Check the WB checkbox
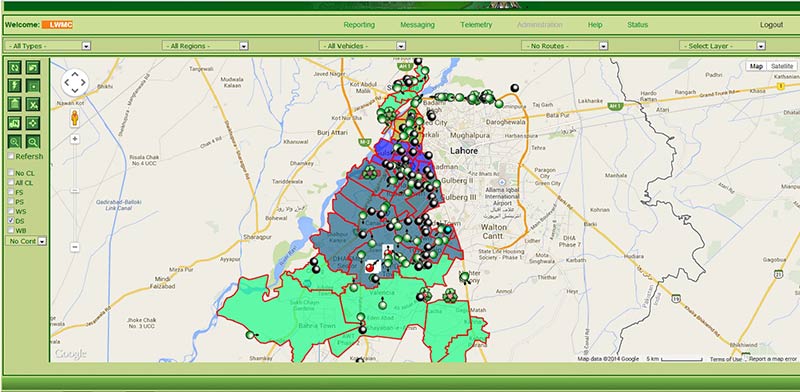The image size is (800, 392). pos(11,230)
